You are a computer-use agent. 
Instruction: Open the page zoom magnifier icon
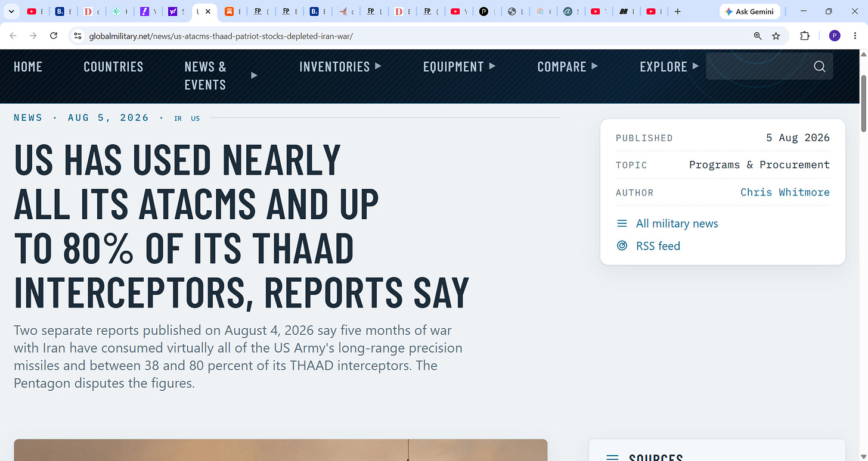coord(758,36)
